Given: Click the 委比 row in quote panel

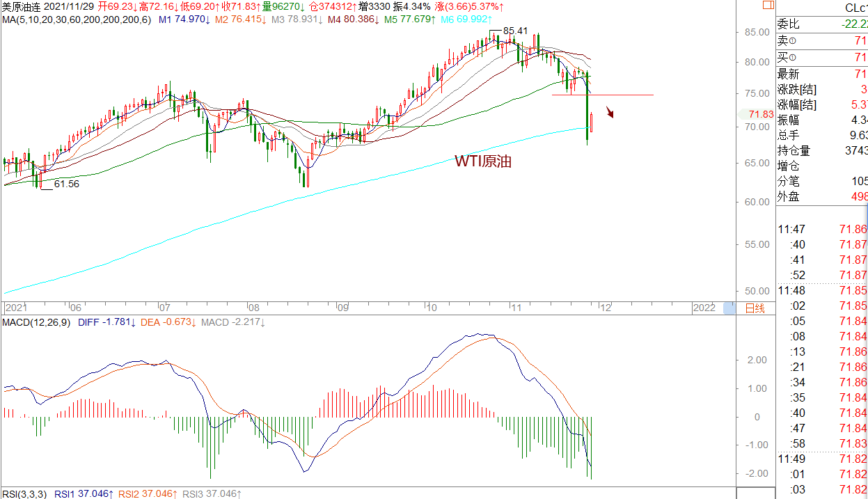Looking at the screenshot, I should 822,24.
